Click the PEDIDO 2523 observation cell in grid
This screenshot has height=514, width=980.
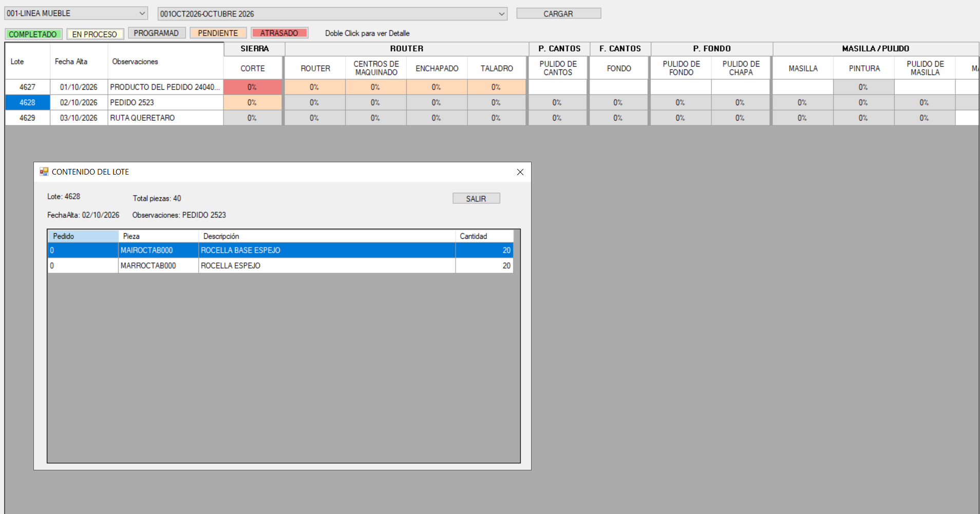coord(165,103)
